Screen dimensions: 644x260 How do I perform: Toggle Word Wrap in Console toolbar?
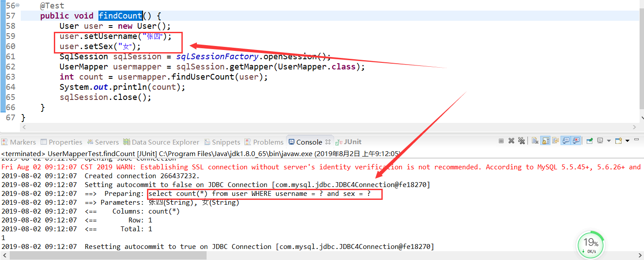tap(555, 141)
